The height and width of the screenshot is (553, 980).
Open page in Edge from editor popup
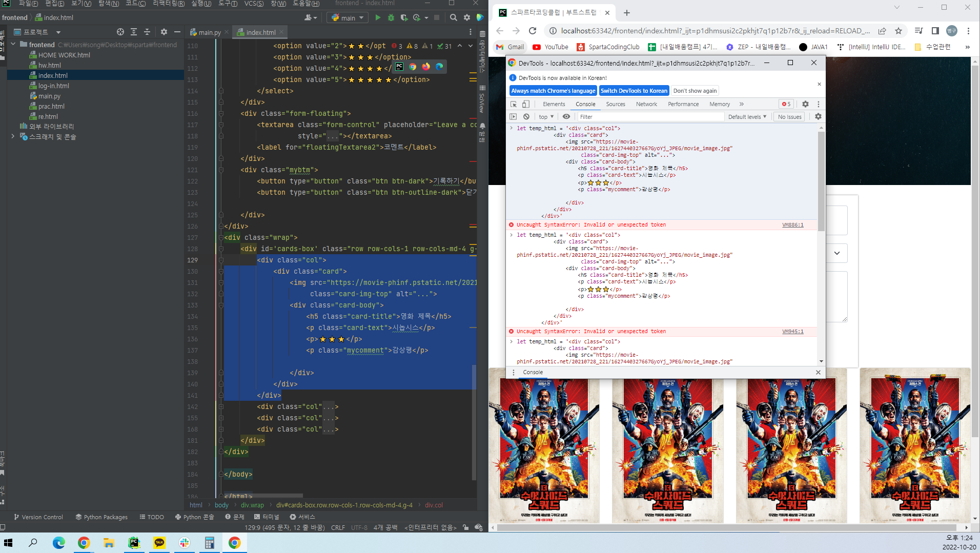click(439, 67)
